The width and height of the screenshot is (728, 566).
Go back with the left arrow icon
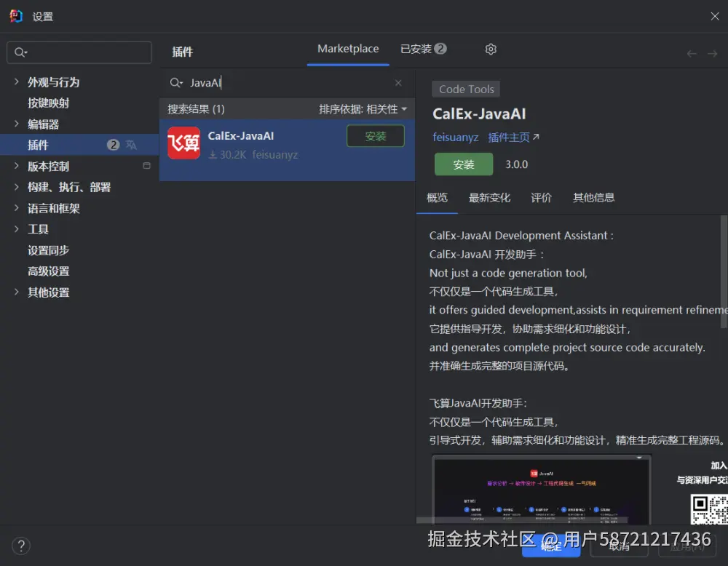tap(692, 54)
